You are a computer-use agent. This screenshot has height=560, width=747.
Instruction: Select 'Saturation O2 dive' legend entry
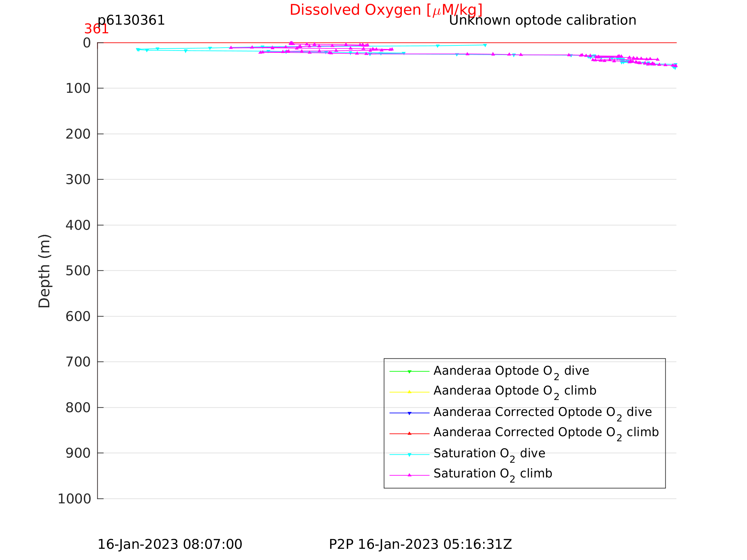coord(467,454)
